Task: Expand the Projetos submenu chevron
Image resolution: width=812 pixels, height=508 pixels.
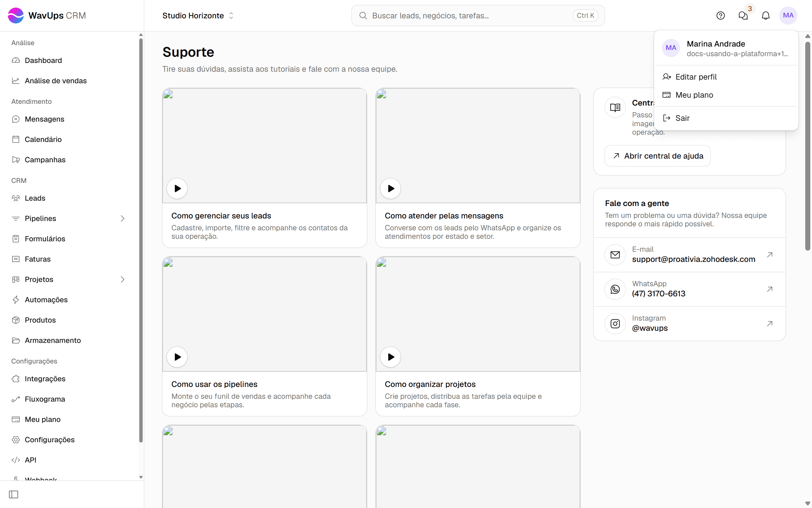Action: pos(122,279)
